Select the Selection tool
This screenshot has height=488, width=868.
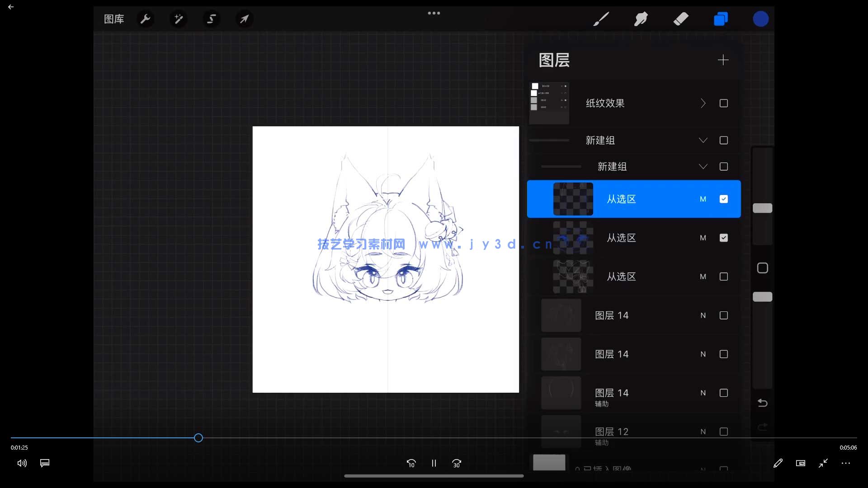click(211, 19)
